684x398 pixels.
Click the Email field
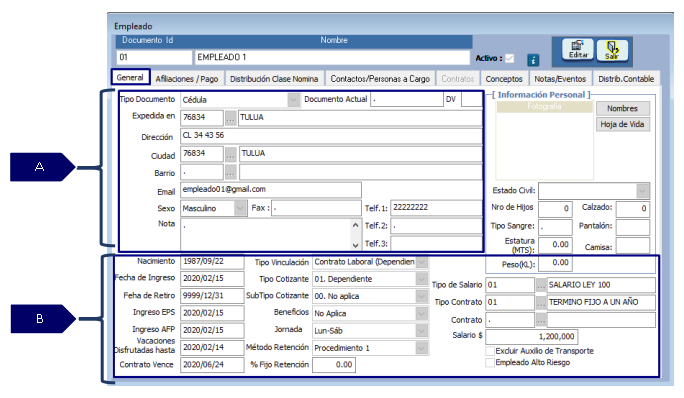(271, 190)
